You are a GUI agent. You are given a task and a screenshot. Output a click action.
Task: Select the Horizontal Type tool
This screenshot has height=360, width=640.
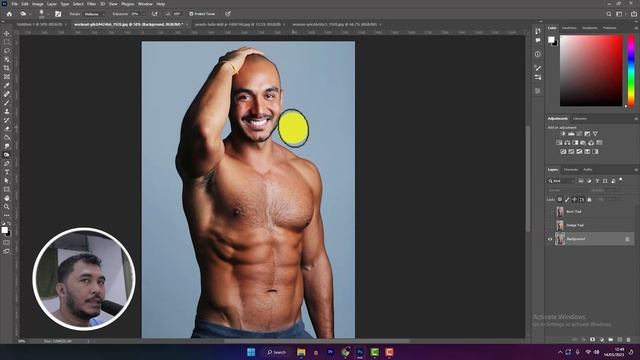click(x=7, y=172)
